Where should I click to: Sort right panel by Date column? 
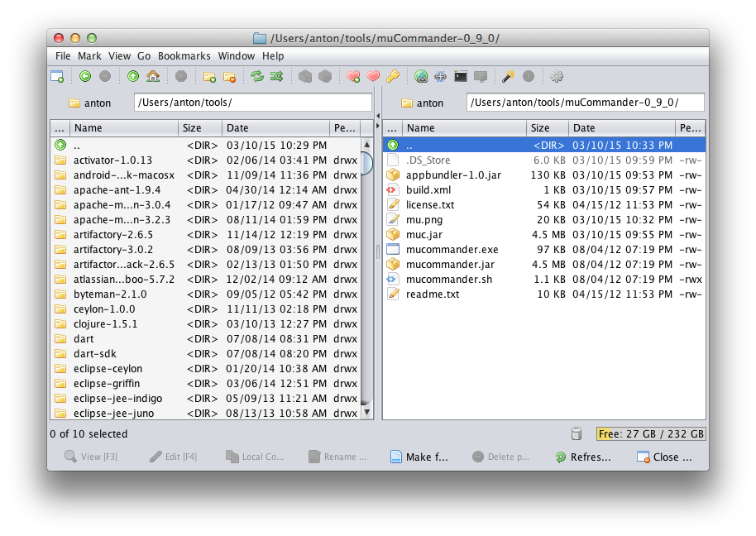click(622, 127)
